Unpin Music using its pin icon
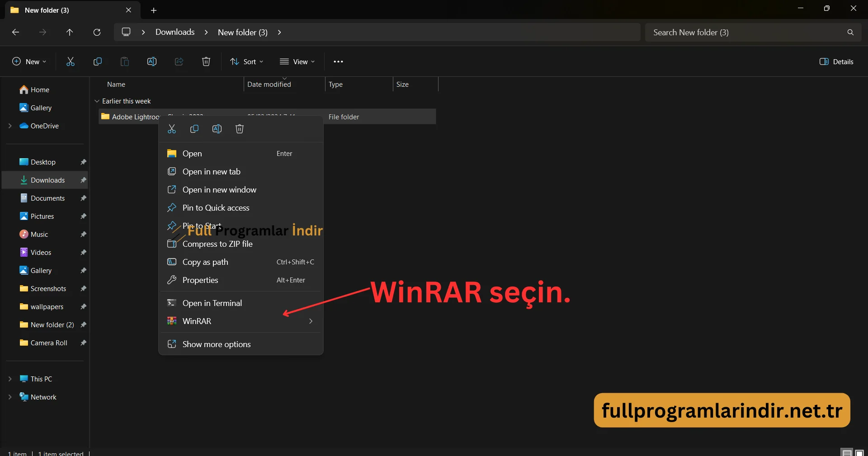This screenshot has width=868, height=456. tap(83, 234)
